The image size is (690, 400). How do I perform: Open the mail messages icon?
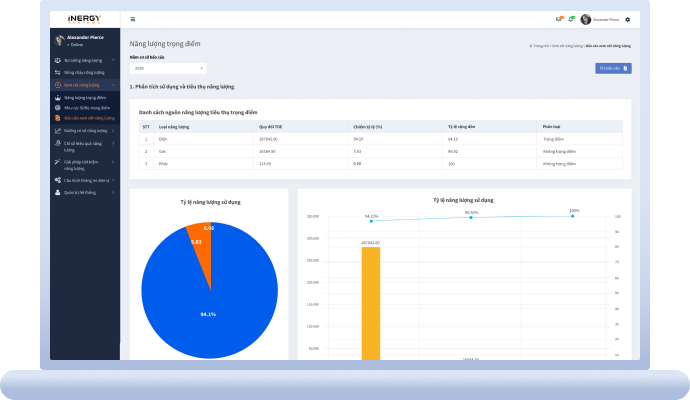click(559, 19)
